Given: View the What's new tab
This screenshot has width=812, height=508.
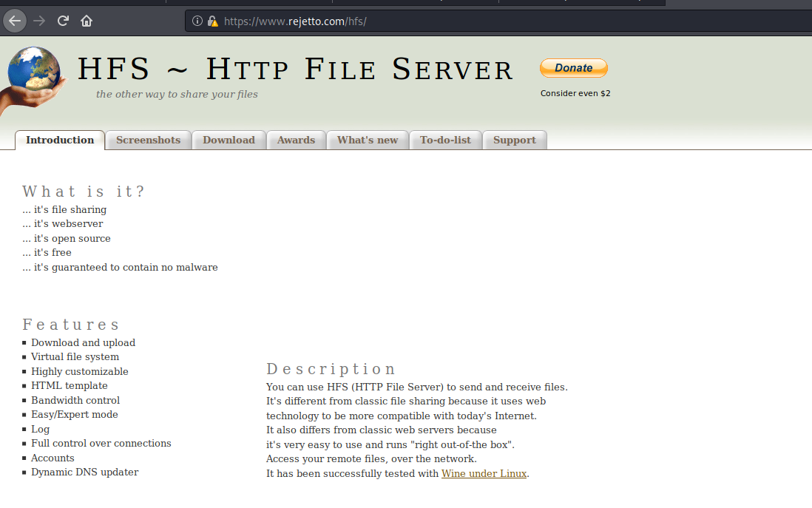Looking at the screenshot, I should (368, 140).
